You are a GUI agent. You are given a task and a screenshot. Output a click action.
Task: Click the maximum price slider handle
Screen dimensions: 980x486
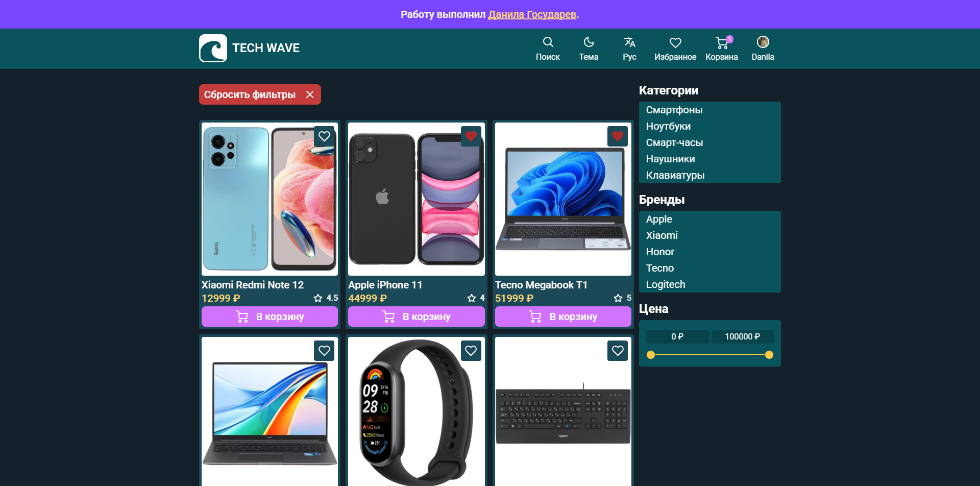[x=769, y=355]
